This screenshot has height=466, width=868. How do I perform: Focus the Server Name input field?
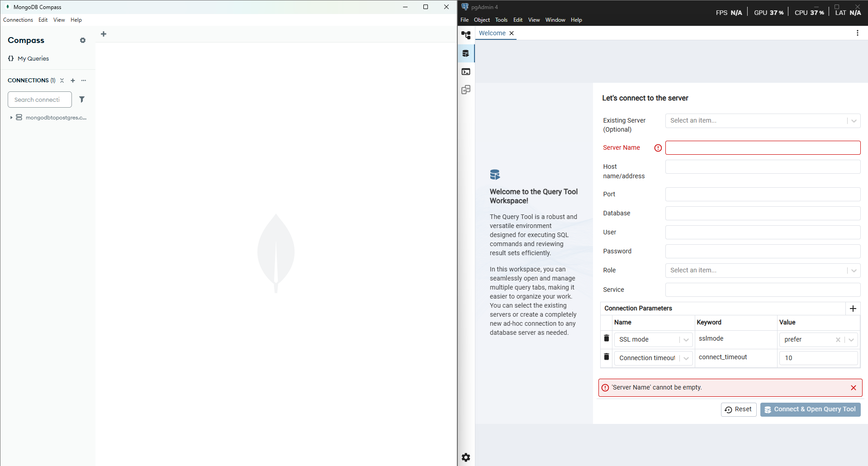coord(763,148)
